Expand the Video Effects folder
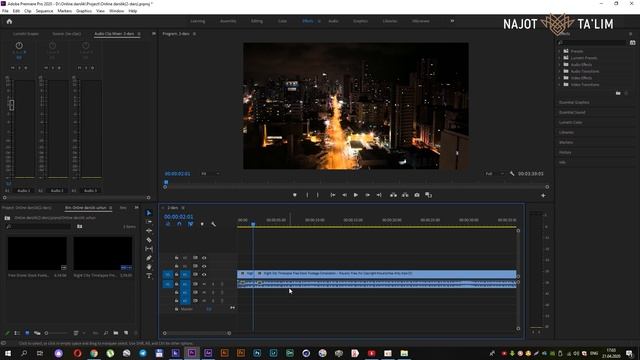The image size is (640, 360). click(x=560, y=78)
